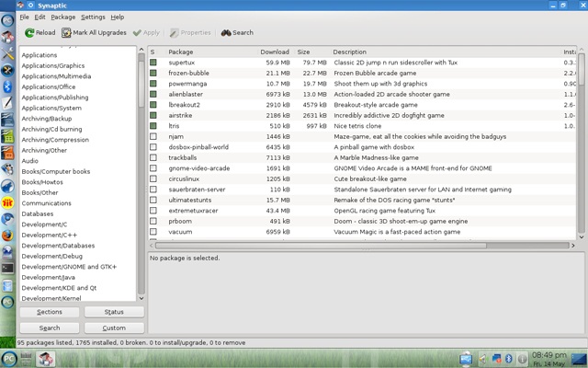Image resolution: width=588 pixels, height=368 pixels.
Task: Select the lbreakout2 package row
Action: (362, 105)
